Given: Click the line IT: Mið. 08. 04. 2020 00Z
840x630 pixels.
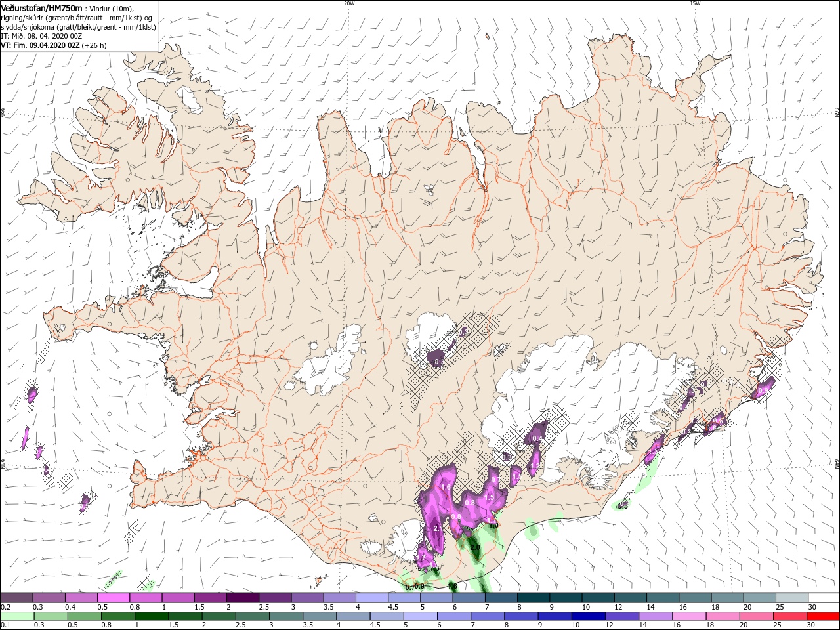Looking at the screenshot, I should tap(41, 36).
